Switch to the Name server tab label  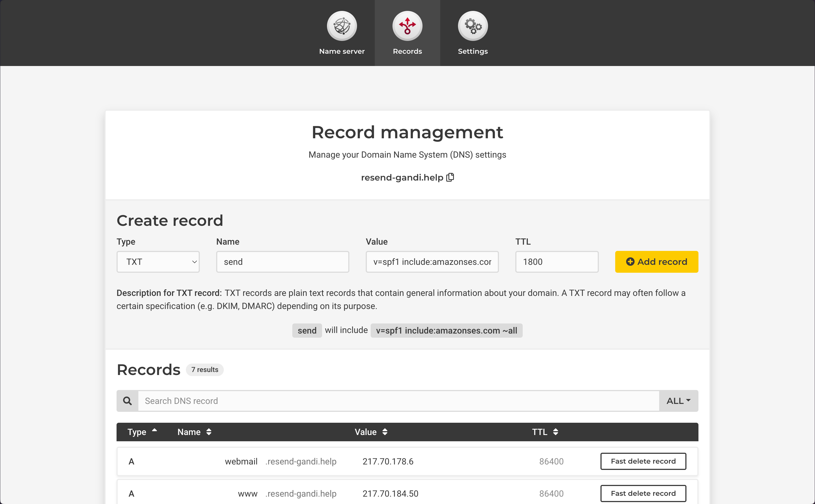point(342,51)
